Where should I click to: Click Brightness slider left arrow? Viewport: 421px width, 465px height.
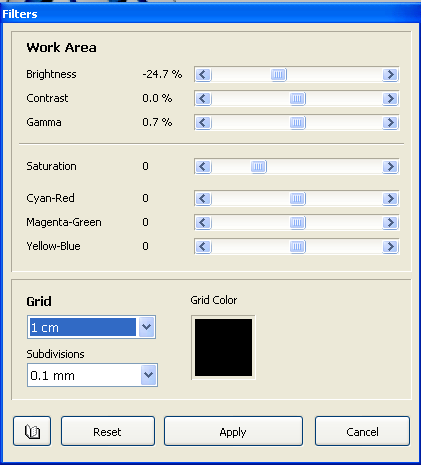[x=203, y=75]
